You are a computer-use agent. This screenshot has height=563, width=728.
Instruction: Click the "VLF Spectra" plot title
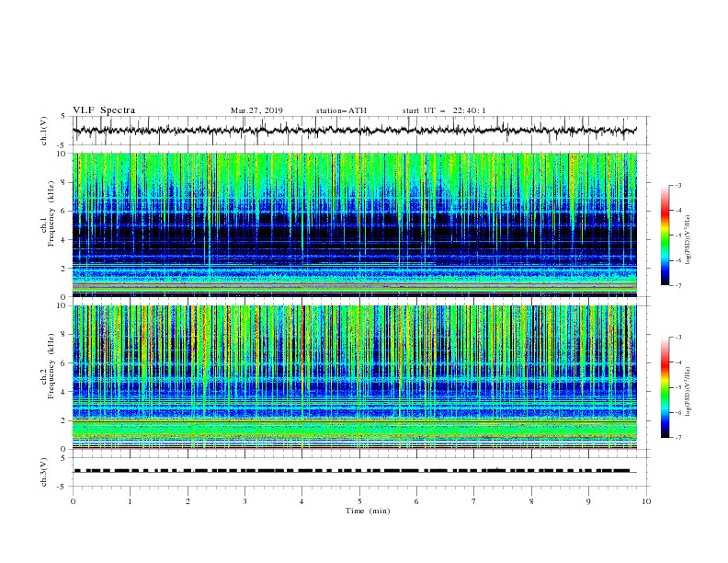point(104,110)
